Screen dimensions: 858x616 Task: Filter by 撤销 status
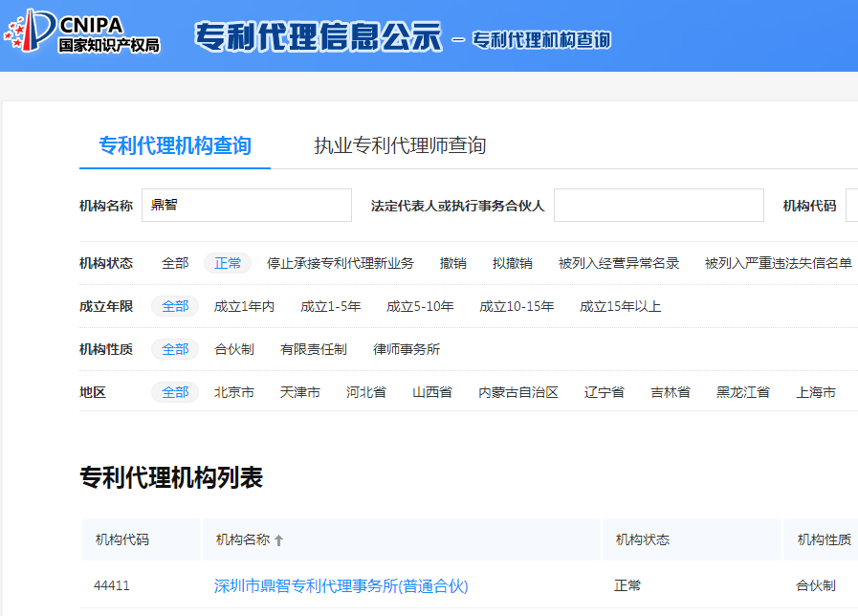click(453, 263)
